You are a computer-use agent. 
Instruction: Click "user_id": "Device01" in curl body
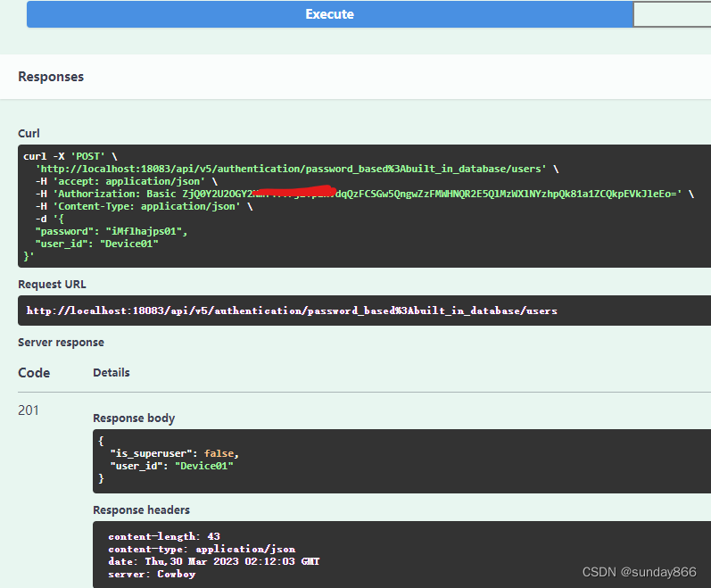(x=97, y=244)
